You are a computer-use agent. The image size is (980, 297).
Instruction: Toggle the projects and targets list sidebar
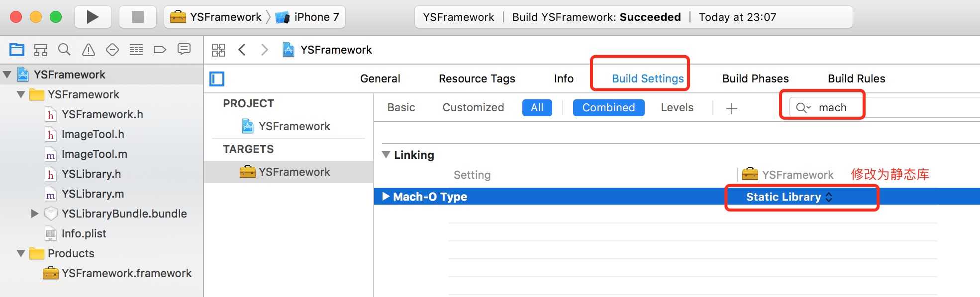point(217,79)
